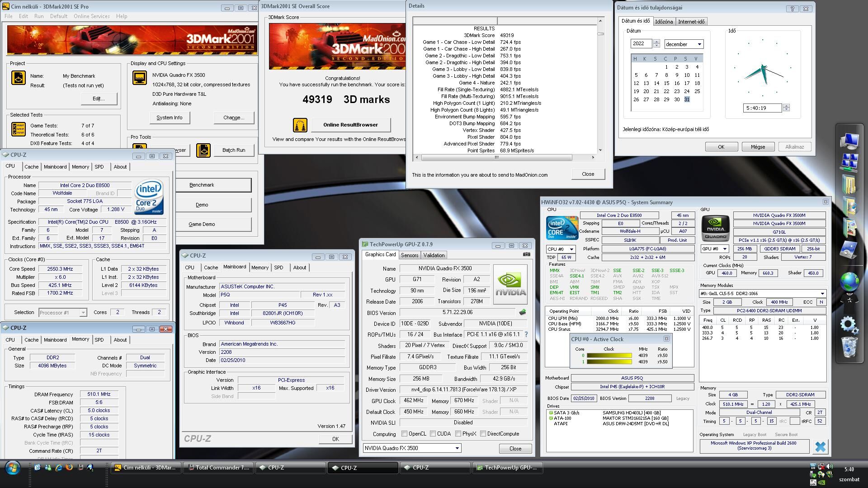This screenshot has height=488, width=868.
Task: Click the Change... button in display settings
Action: pos(234,117)
